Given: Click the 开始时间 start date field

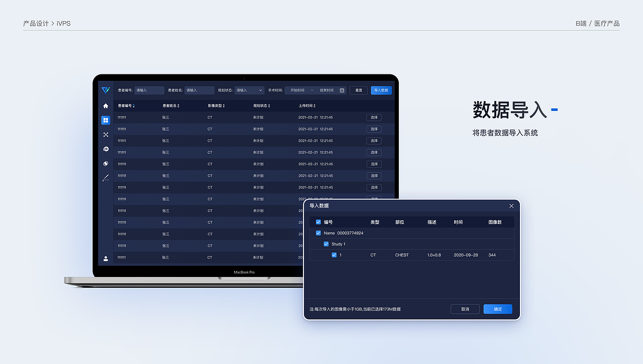Looking at the screenshot, I should click(x=297, y=90).
